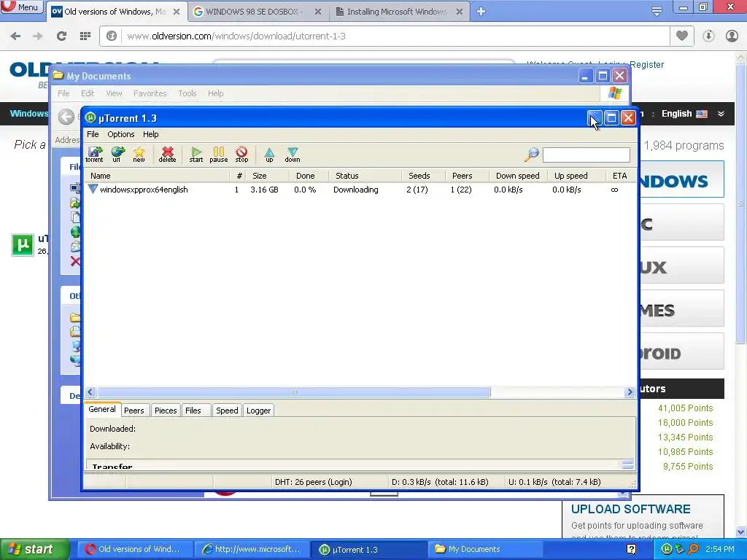Pause the torrent using the pause icon
The width and height of the screenshot is (747, 560).
click(219, 155)
